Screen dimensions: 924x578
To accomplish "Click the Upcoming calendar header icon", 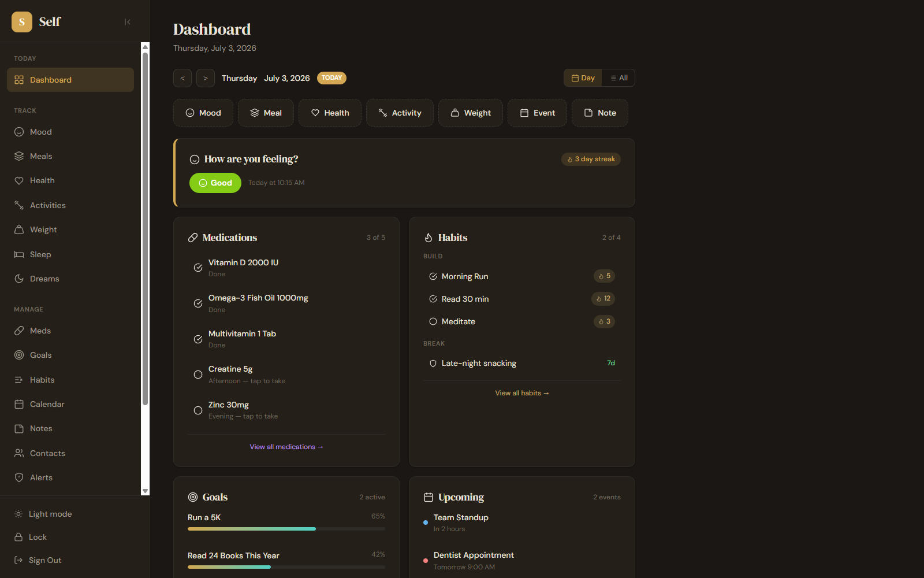I will 429,497.
